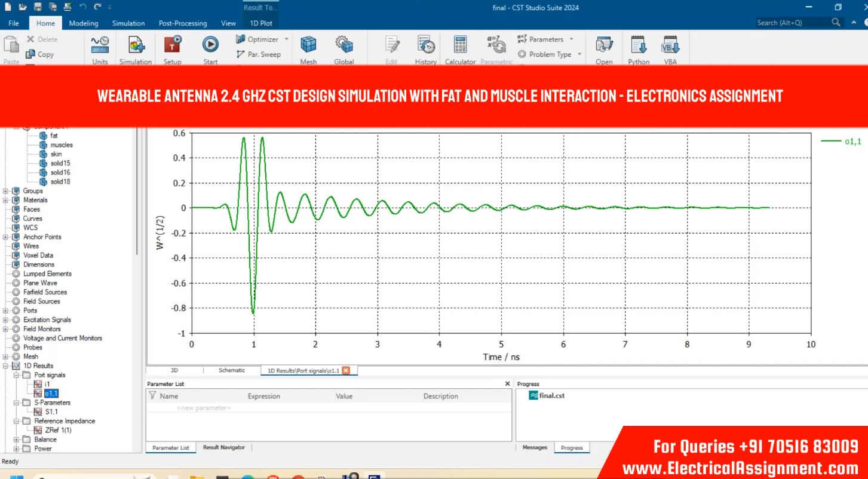Viewport: 868px width, 479px height.
Task: Switch to the Post-Processing ribbon tab
Action: coord(183,23)
